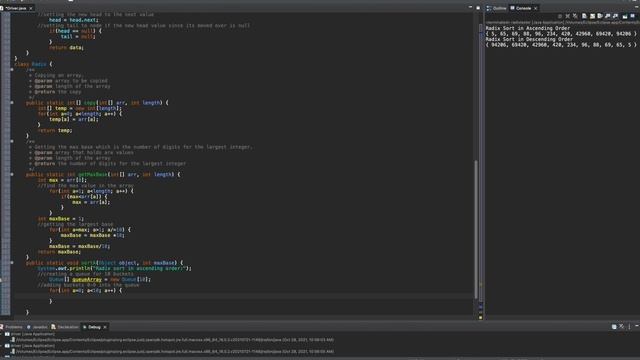640x360 pixels.
Task: Click the queueArray variable in code
Action: pos(87,280)
